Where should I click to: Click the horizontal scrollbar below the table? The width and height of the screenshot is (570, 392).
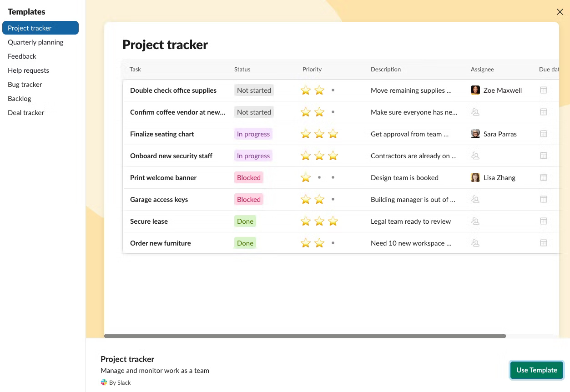click(305, 336)
